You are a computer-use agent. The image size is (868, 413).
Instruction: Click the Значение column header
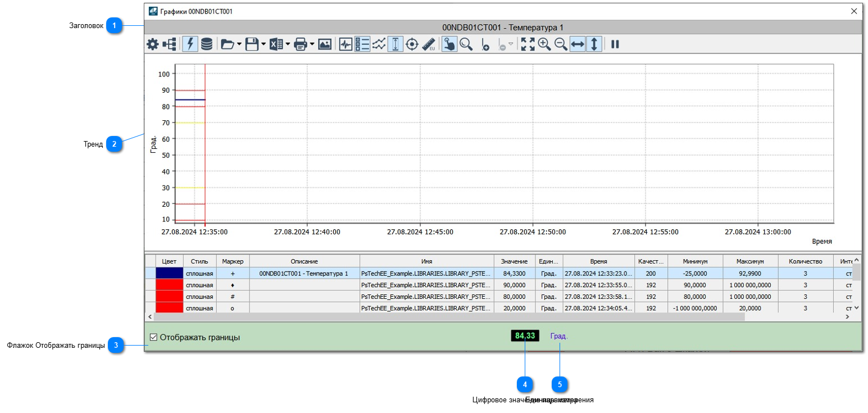[x=515, y=261]
